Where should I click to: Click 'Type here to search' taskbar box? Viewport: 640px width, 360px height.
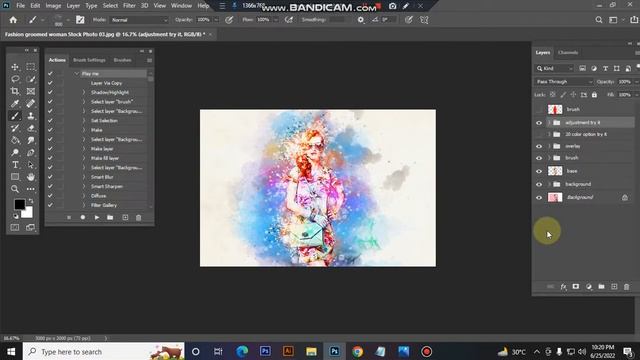click(x=104, y=351)
